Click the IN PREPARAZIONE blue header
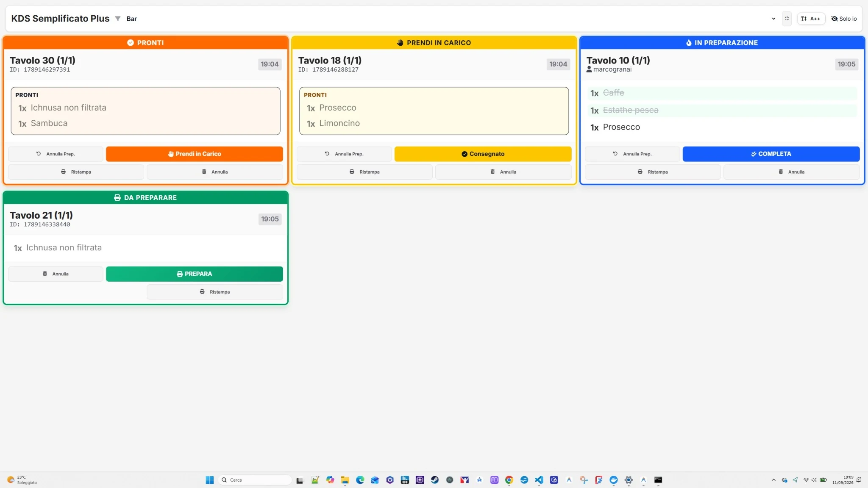The height and width of the screenshot is (488, 868). pos(722,43)
